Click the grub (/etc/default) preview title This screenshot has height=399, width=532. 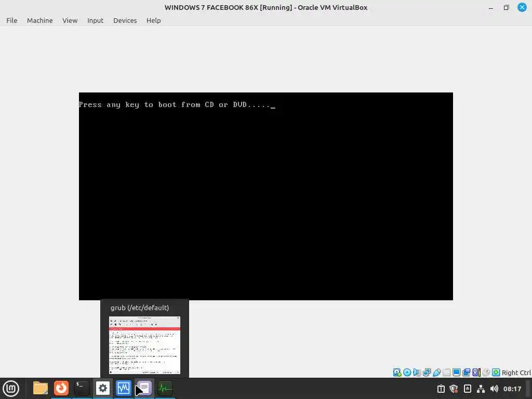(139, 308)
